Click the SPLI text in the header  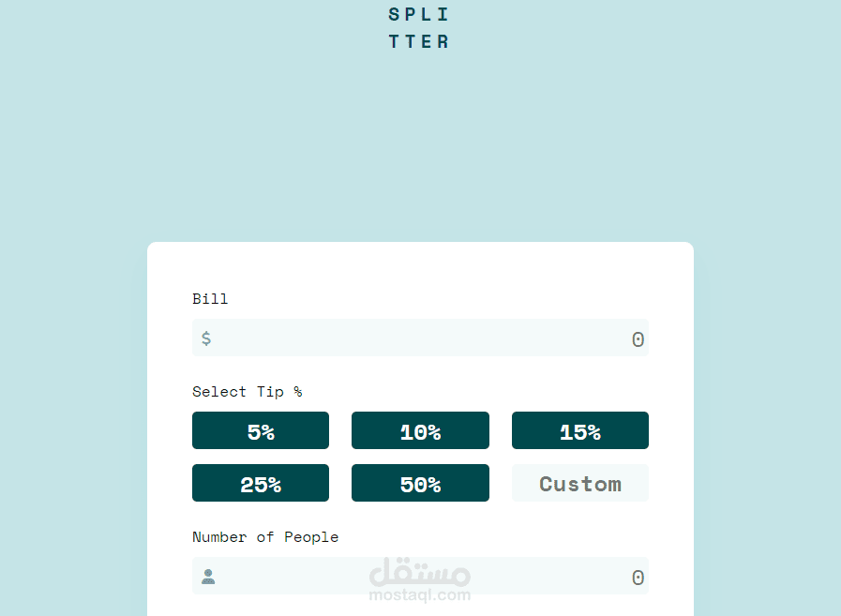pyautogui.click(x=418, y=13)
